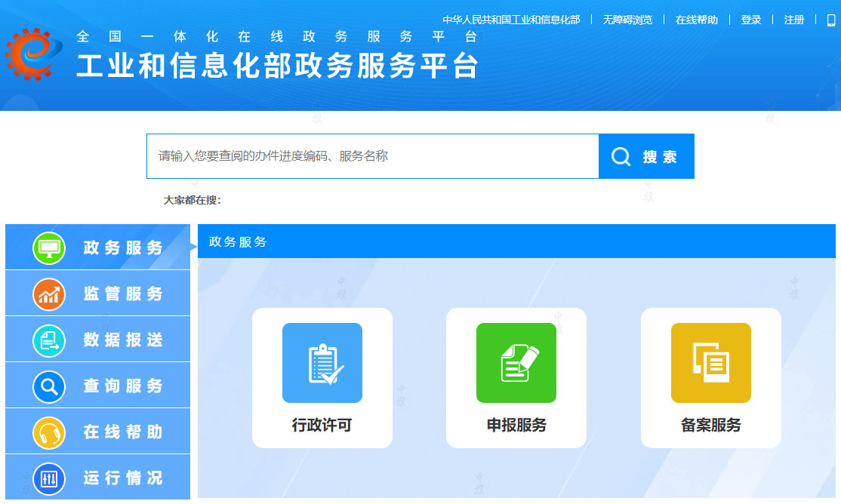Visit 中华人民共和国工业和信息化部 via the top link
The height and width of the screenshot is (504, 841).
[x=511, y=19]
